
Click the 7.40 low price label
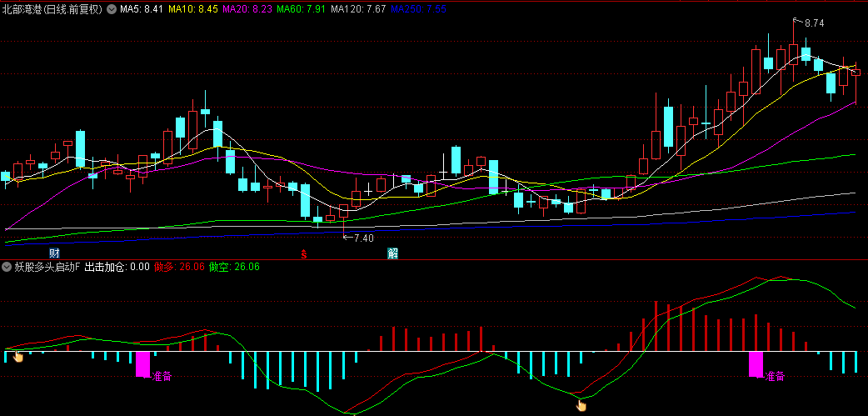coord(363,238)
